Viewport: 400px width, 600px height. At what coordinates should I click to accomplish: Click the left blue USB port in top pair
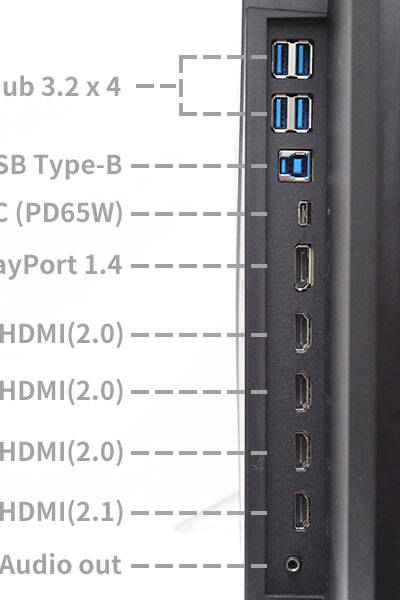coord(281,59)
